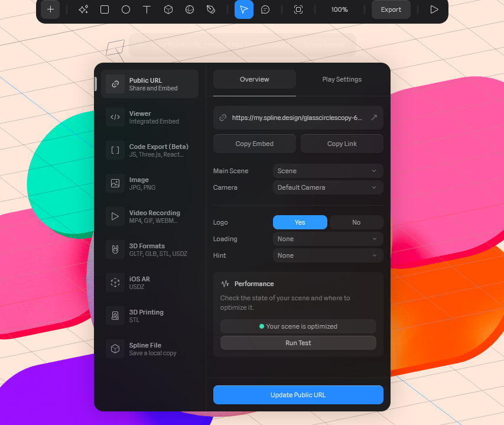Switch to the Play Settings tab
The height and width of the screenshot is (425, 504).
(x=342, y=79)
